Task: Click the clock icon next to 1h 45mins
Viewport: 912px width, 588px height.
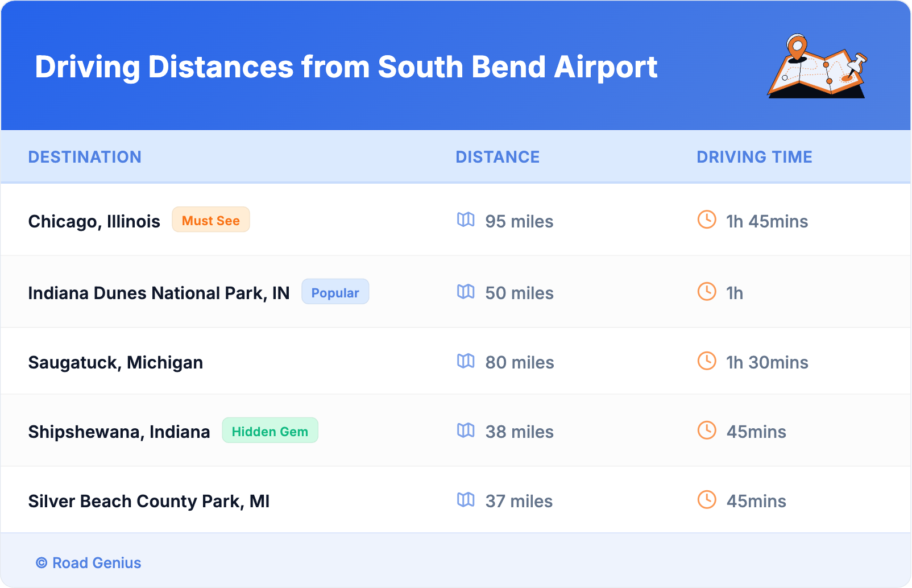Action: [x=707, y=220]
